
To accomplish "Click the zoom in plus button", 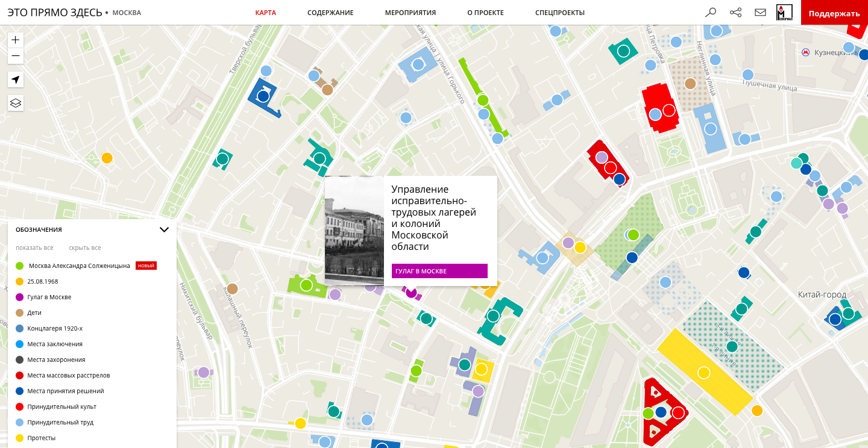I will point(16,40).
